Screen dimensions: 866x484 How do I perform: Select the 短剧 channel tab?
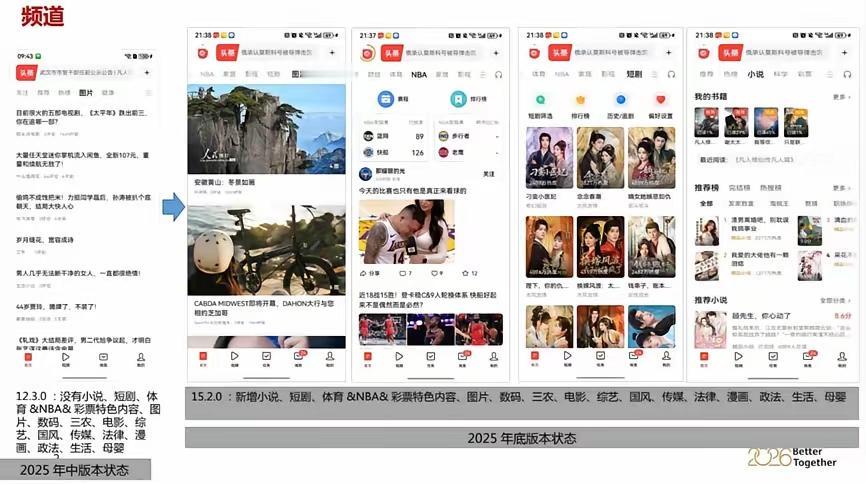point(634,74)
